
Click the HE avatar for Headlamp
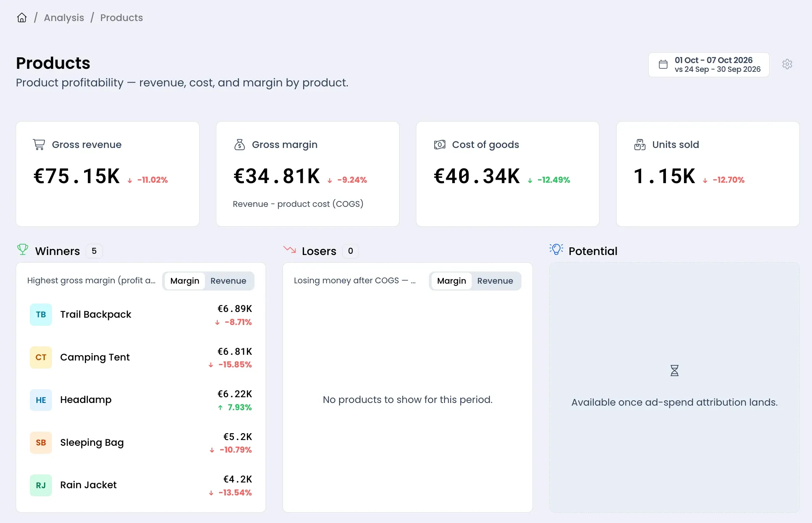click(x=41, y=400)
